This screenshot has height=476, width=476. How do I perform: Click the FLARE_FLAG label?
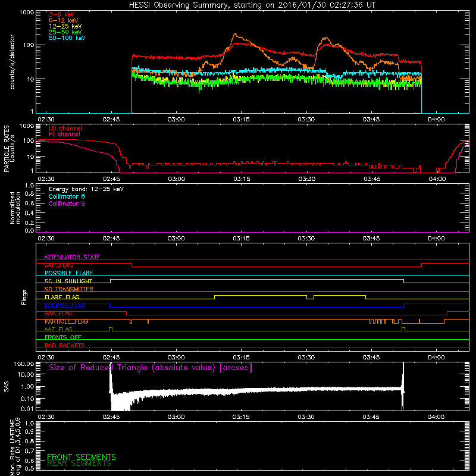(x=62, y=297)
